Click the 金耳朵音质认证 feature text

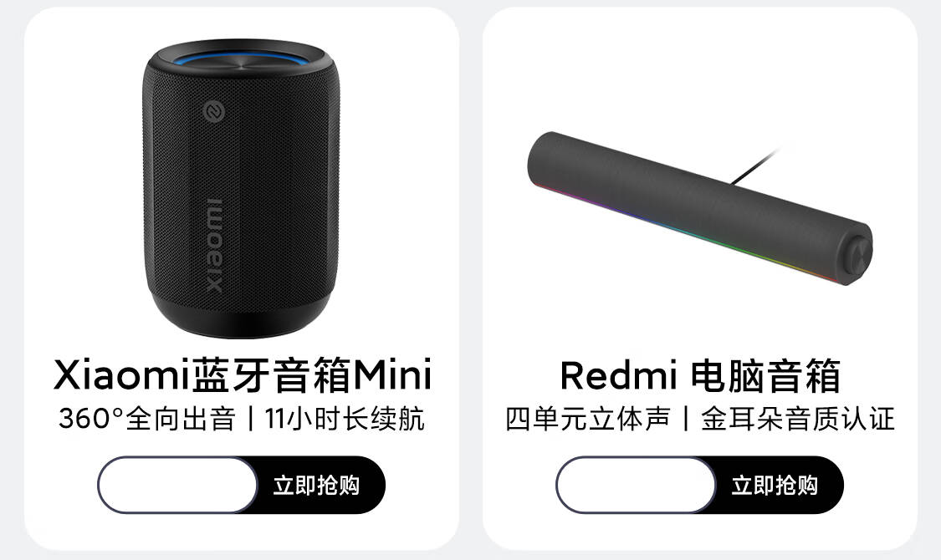click(798, 419)
